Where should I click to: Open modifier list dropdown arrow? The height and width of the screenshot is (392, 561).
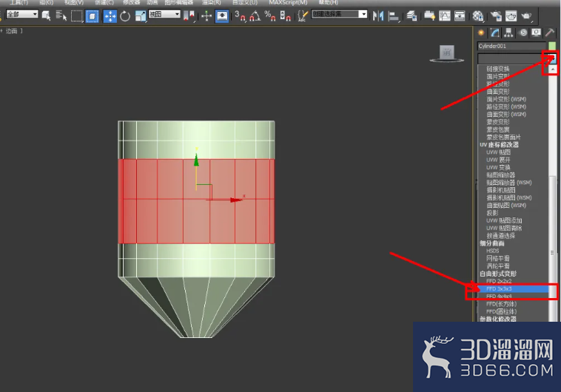pos(553,58)
